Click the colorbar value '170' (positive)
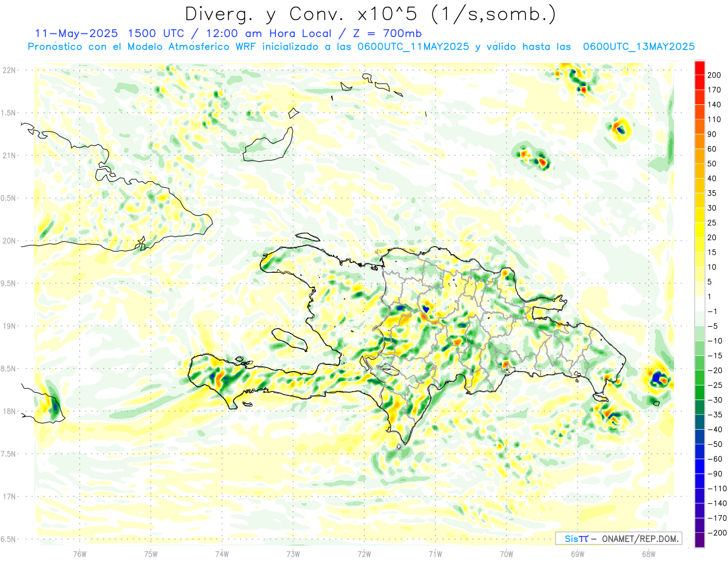The image size is (728, 562). 715,90
